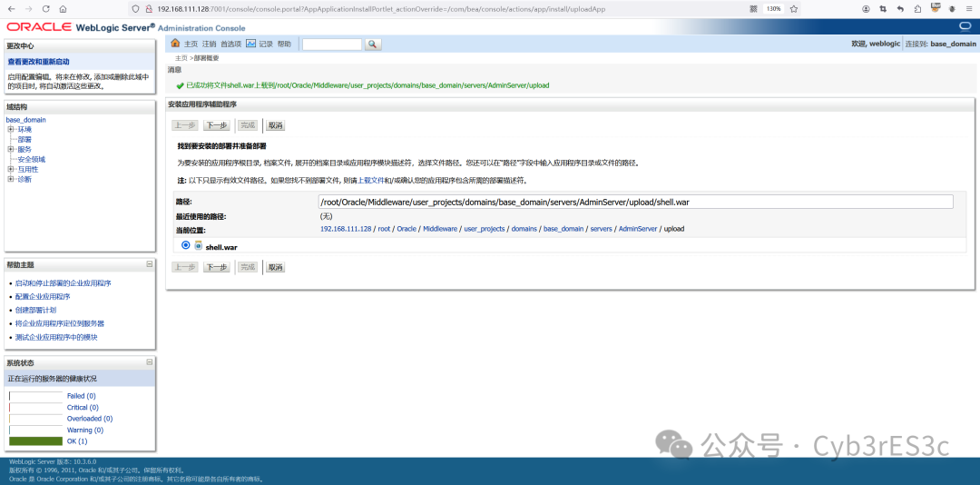Screen dimensions: 980x485
Task: Click the magnifier search button
Action: 372,45
